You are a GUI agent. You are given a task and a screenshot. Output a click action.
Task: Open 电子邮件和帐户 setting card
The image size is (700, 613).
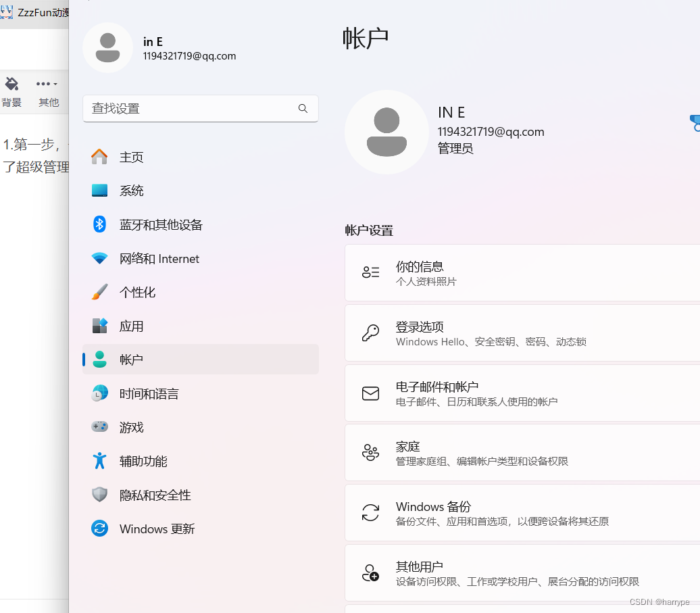click(522, 393)
